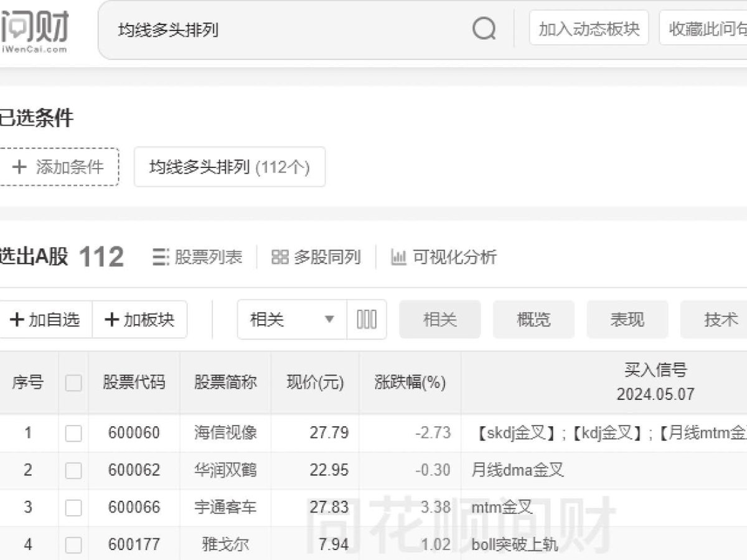Click the 股票简称 column header
The image size is (747, 560).
pos(225,383)
